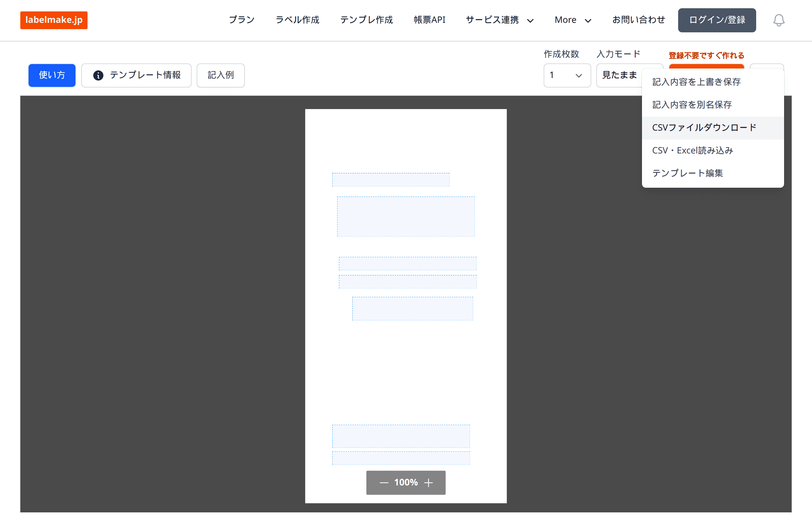Choose CSV・Excel読み込み from menu
Screen dimensions: 812x520
pos(713,151)
